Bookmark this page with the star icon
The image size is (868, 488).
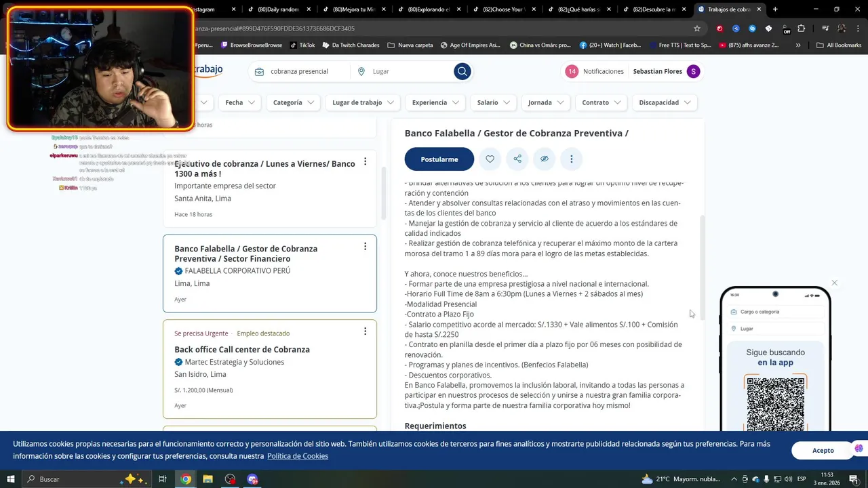(697, 28)
